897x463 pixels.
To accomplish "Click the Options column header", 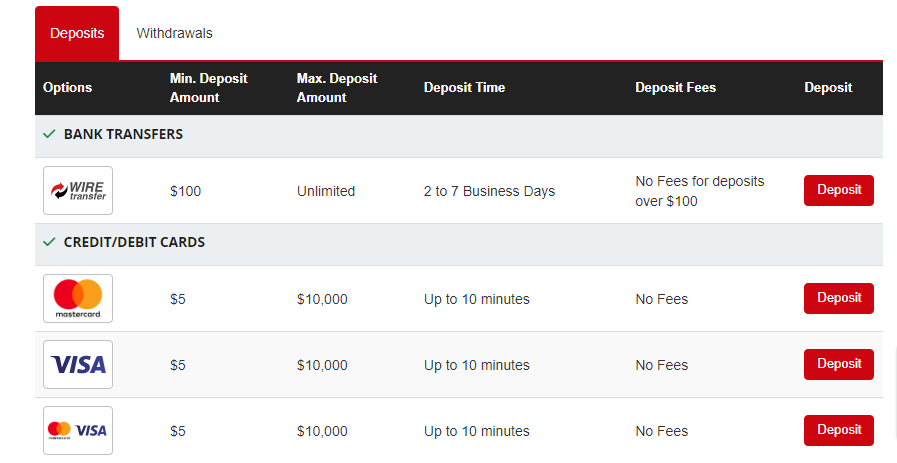I will [68, 88].
